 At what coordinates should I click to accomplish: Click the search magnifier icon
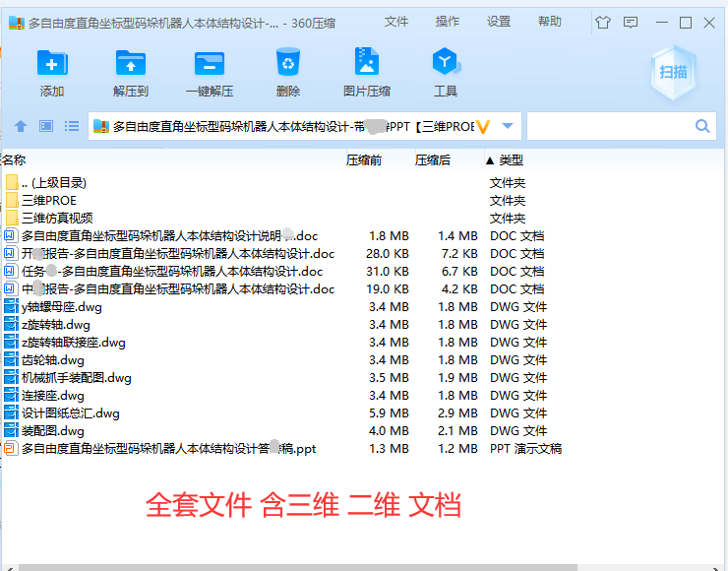click(702, 126)
